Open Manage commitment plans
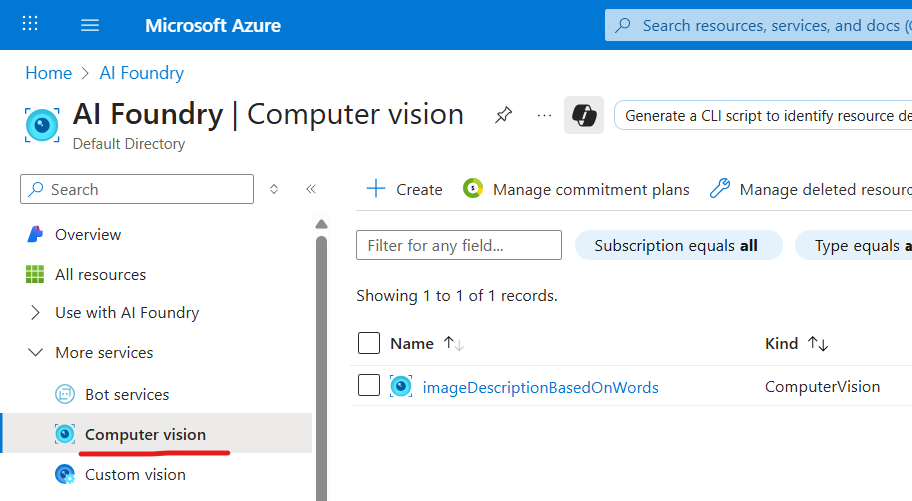The image size is (912, 501). 576,189
